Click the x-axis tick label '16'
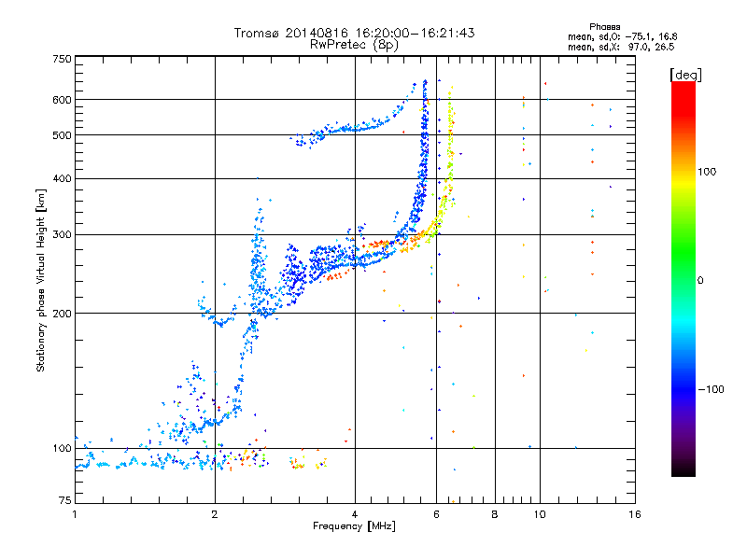The height and width of the screenshot is (560, 747). [635, 514]
